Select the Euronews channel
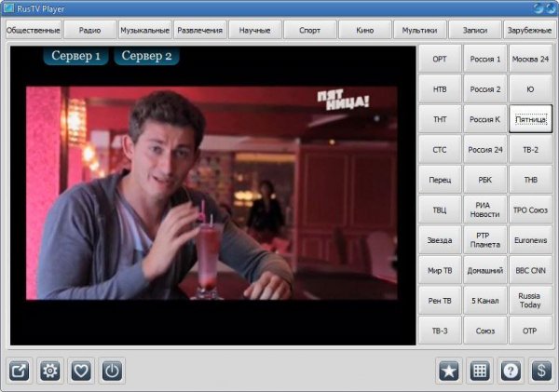 point(530,240)
